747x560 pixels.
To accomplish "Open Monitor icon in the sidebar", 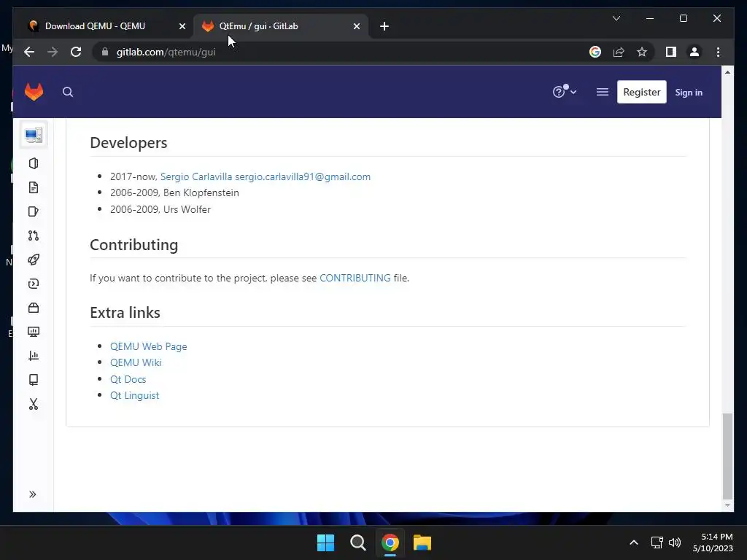I will pyautogui.click(x=34, y=332).
